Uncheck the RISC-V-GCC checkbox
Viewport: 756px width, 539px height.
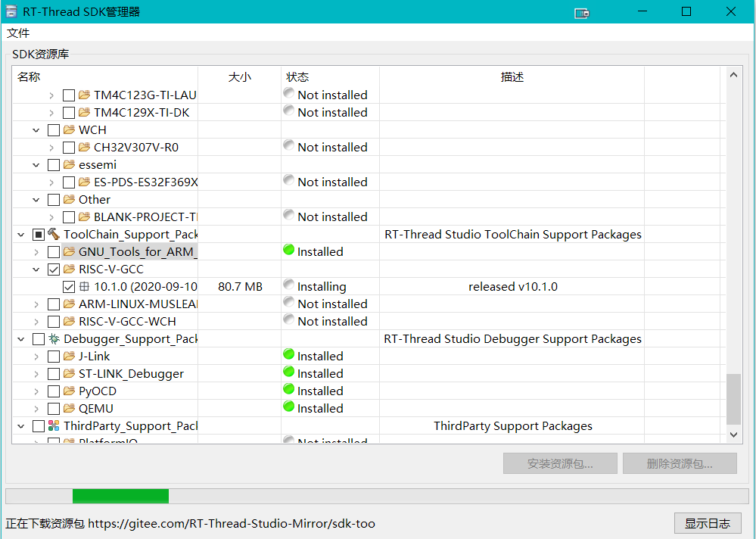point(54,269)
